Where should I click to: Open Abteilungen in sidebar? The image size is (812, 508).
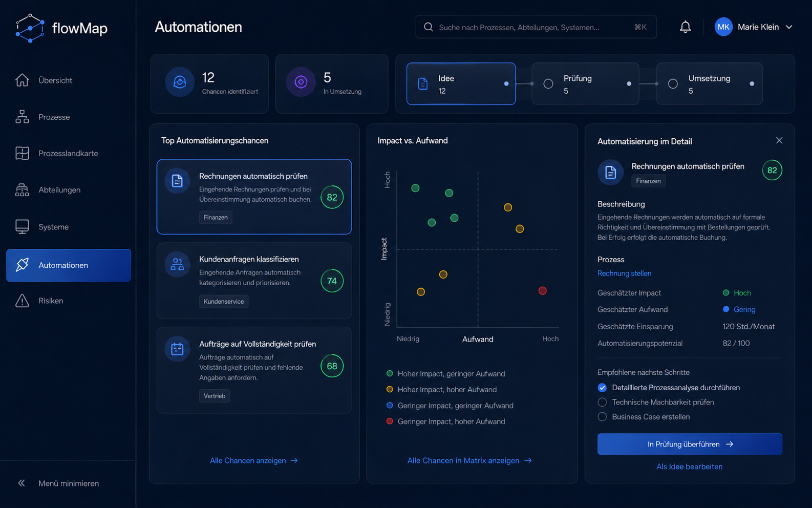pos(69,190)
